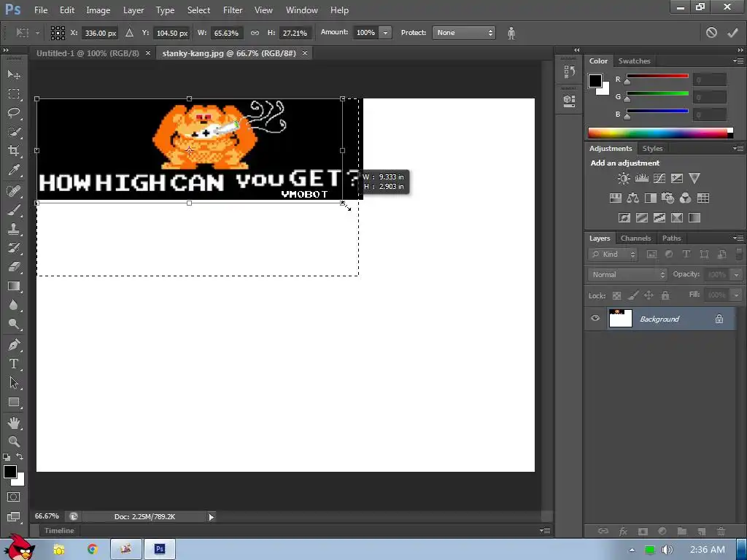The height and width of the screenshot is (560, 747).
Task: Select the Spot Healing Brush tool
Action: (13, 191)
